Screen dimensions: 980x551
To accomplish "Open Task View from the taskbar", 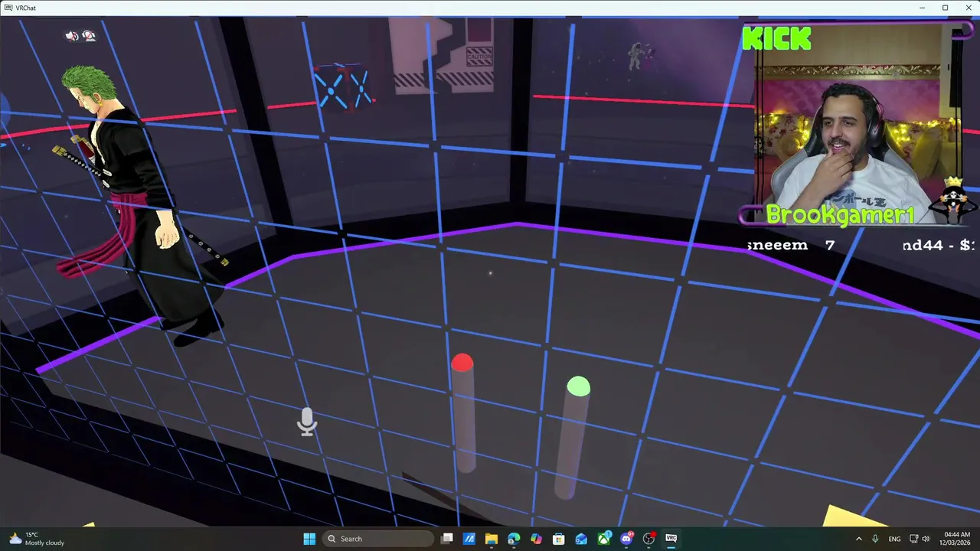I will point(447,539).
